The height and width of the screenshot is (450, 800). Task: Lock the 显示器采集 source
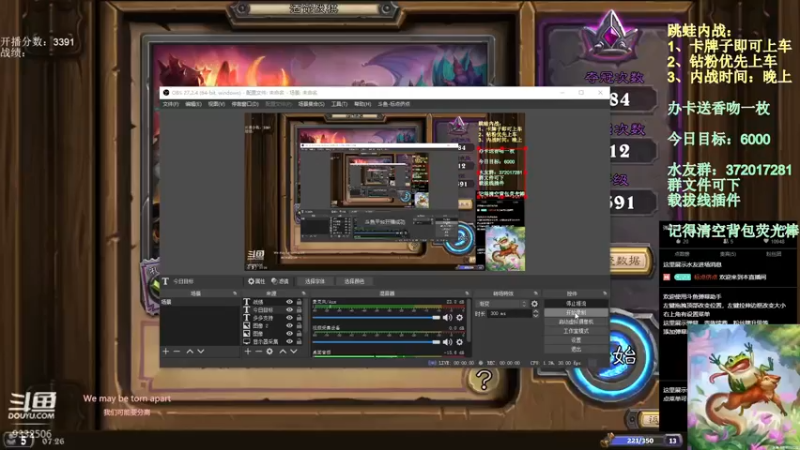point(299,341)
